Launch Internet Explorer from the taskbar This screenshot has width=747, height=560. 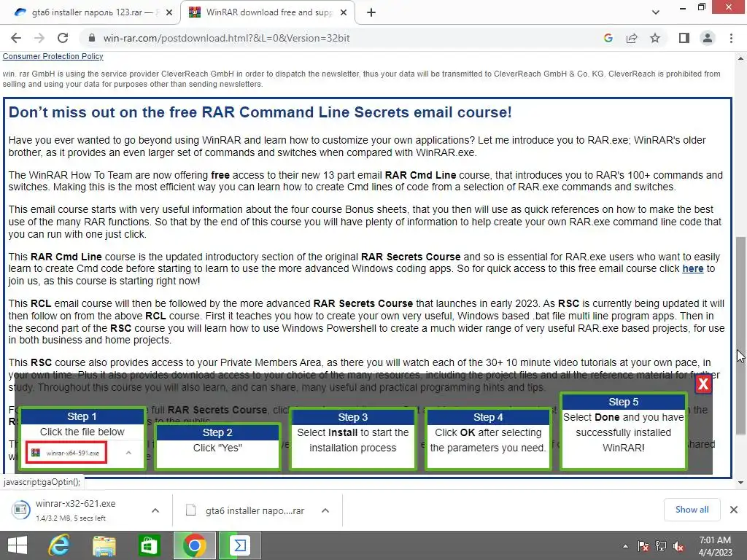(x=60, y=545)
